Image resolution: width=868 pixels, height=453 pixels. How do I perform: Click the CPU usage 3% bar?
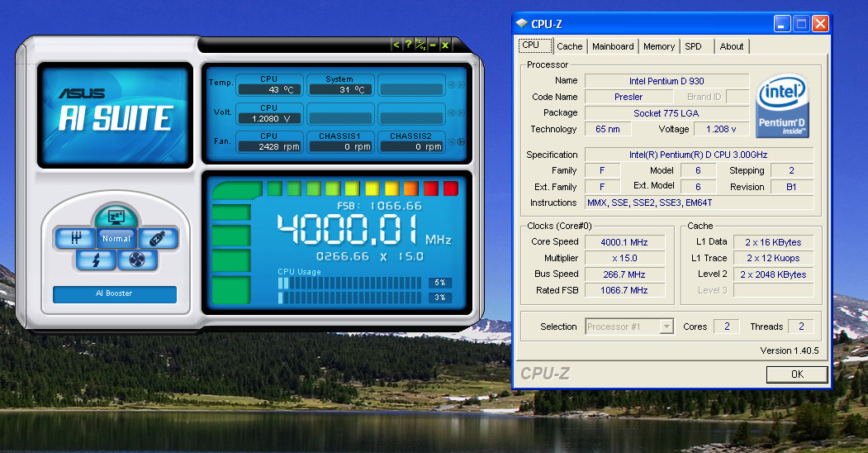[349, 298]
